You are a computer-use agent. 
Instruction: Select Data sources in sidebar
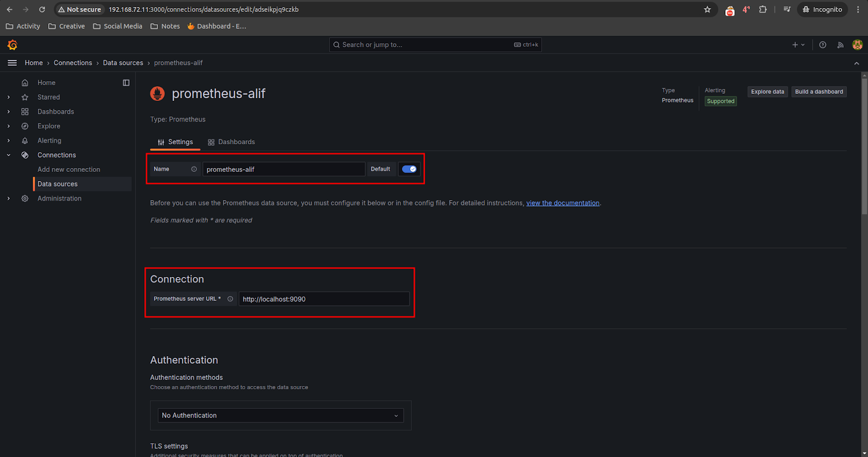(82, 184)
